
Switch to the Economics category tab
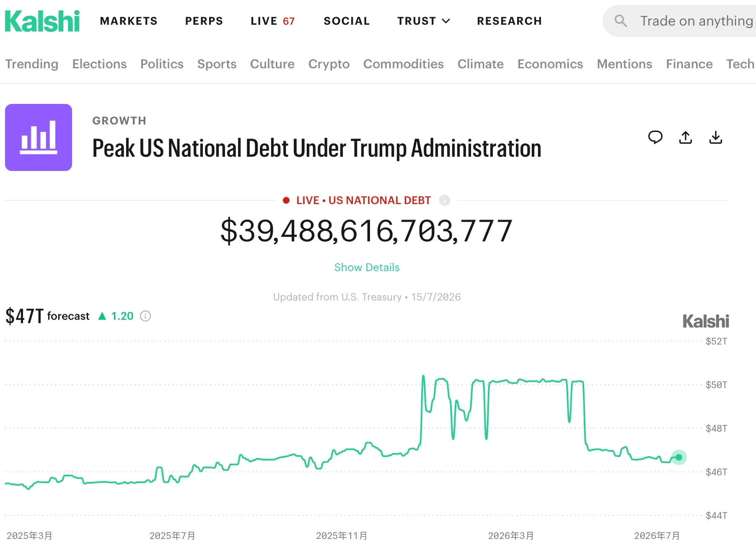[550, 64]
